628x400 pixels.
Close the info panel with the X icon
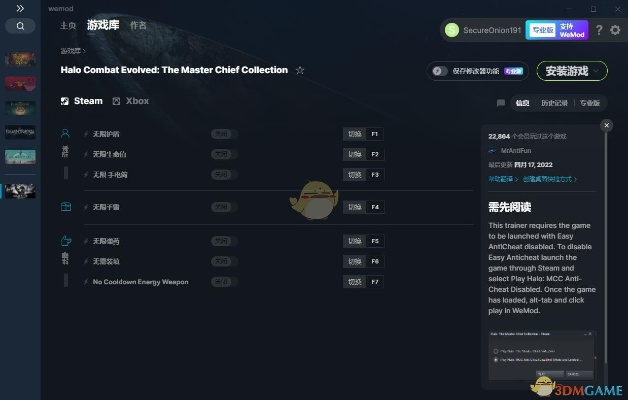(606, 126)
